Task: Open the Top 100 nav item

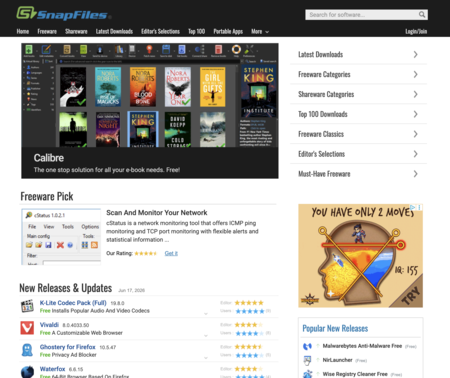Action: pyautogui.click(x=197, y=31)
